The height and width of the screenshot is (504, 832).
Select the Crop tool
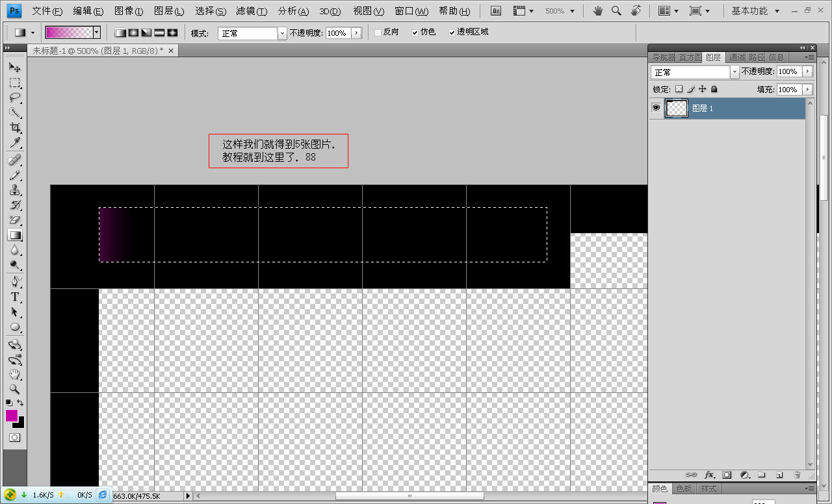15,128
